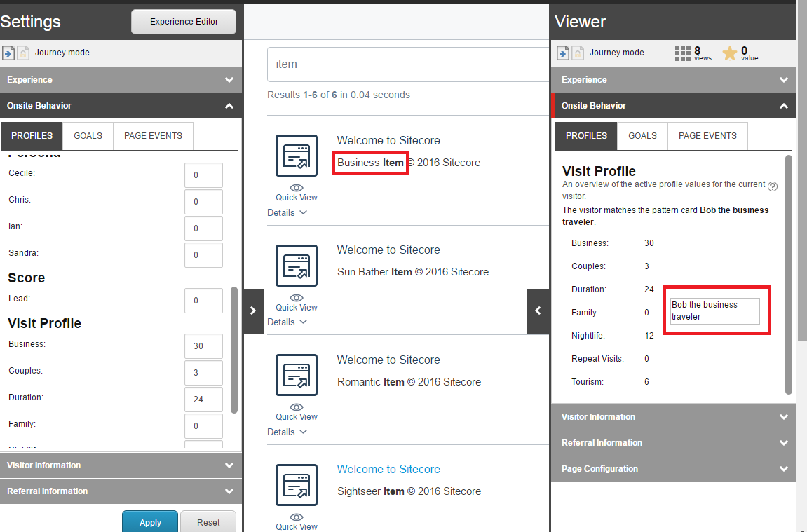Click the Journey mode entry icon in Settings
The image size is (807, 532).
coord(8,53)
